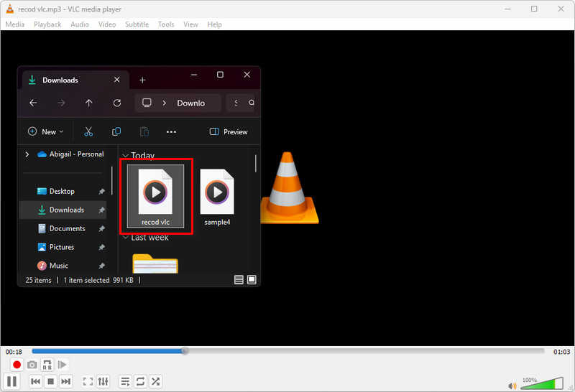575x392 pixels.
Task: Select Abigail - Personal OneDrive folder
Action: point(70,154)
